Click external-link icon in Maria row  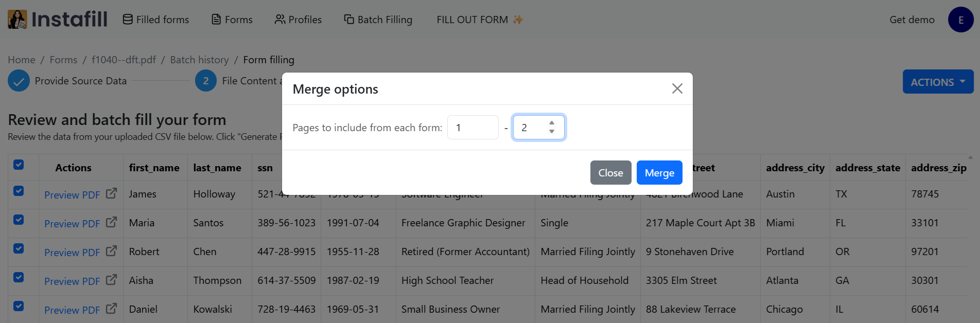coord(111,222)
